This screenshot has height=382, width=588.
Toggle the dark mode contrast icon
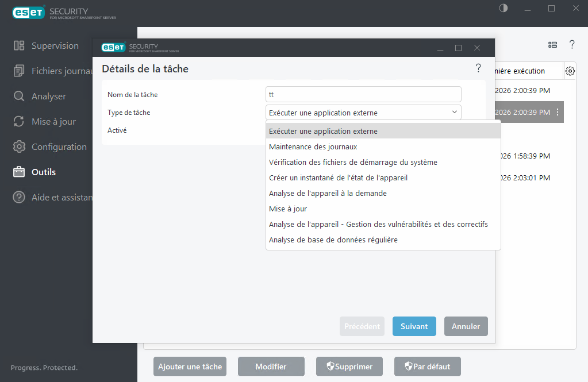click(x=504, y=8)
